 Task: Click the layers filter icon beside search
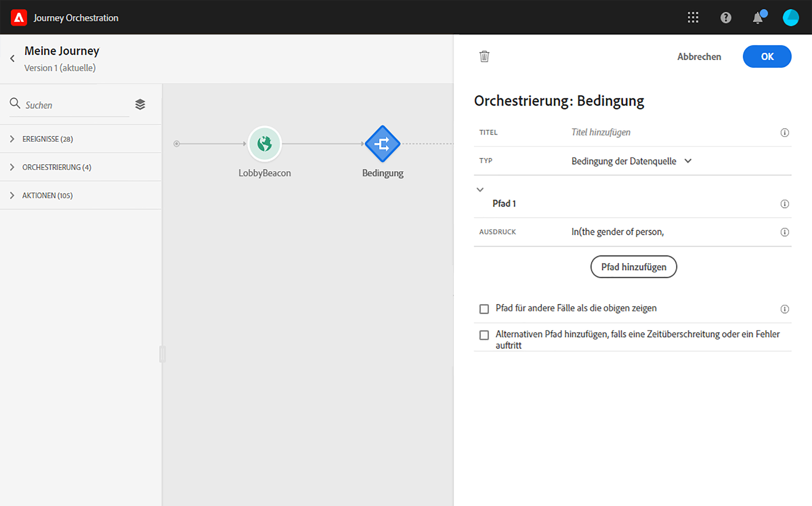click(140, 104)
